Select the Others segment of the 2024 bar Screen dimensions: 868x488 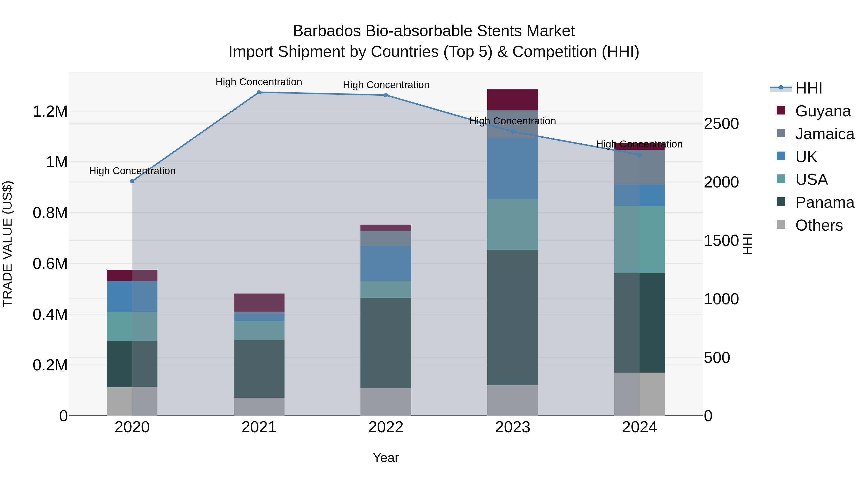click(x=639, y=394)
